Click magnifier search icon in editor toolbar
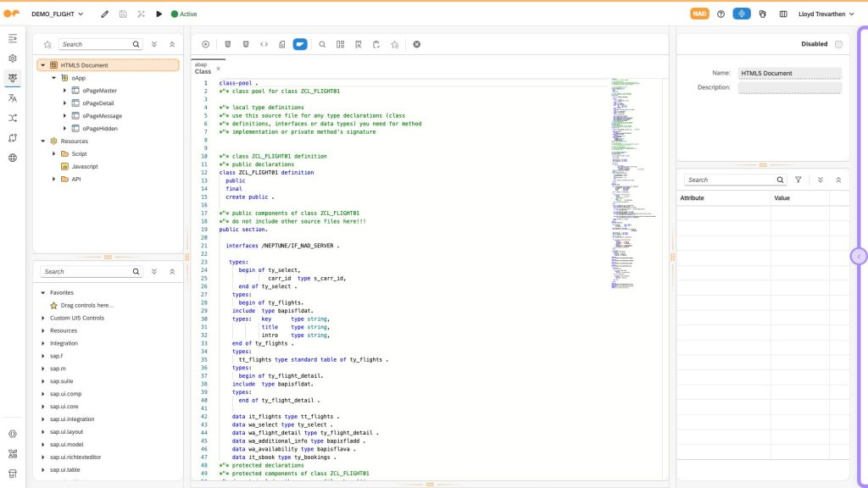The height and width of the screenshot is (488, 868). tap(322, 44)
